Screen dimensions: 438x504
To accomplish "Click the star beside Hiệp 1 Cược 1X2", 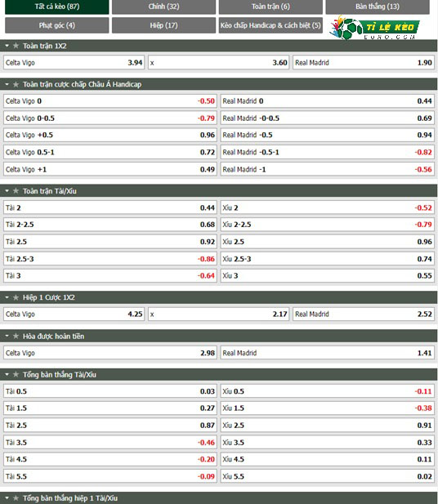I will coord(16,297).
